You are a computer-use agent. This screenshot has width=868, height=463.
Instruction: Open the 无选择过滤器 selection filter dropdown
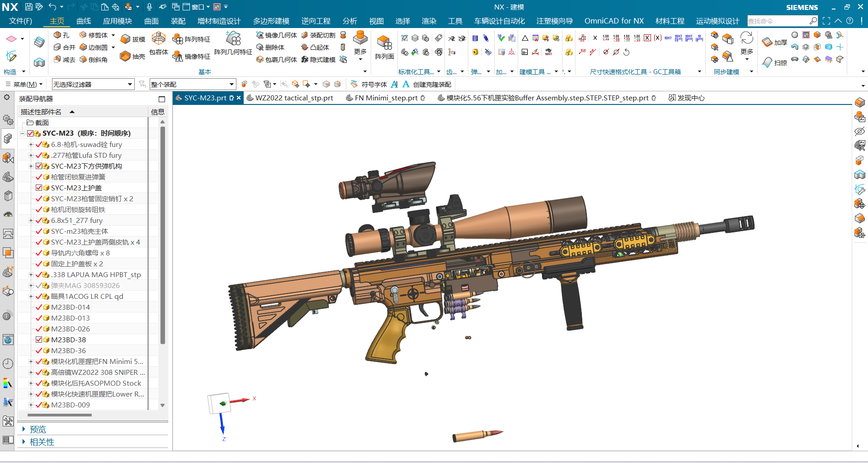[x=93, y=84]
